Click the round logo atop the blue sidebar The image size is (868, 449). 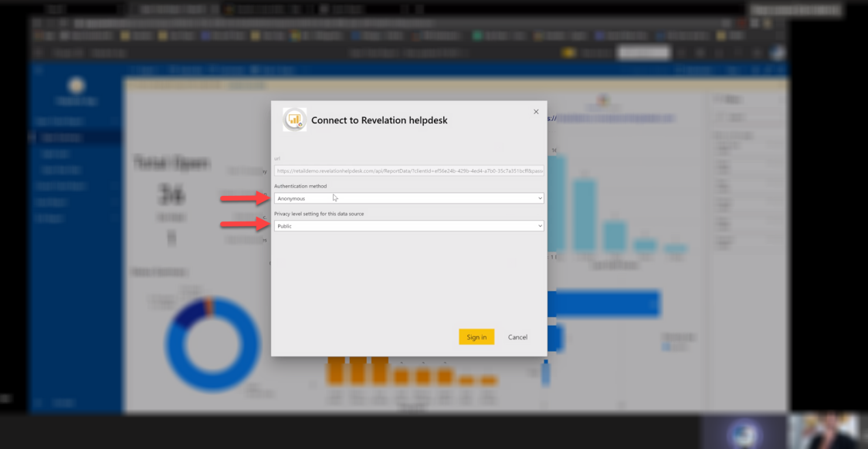point(76,86)
